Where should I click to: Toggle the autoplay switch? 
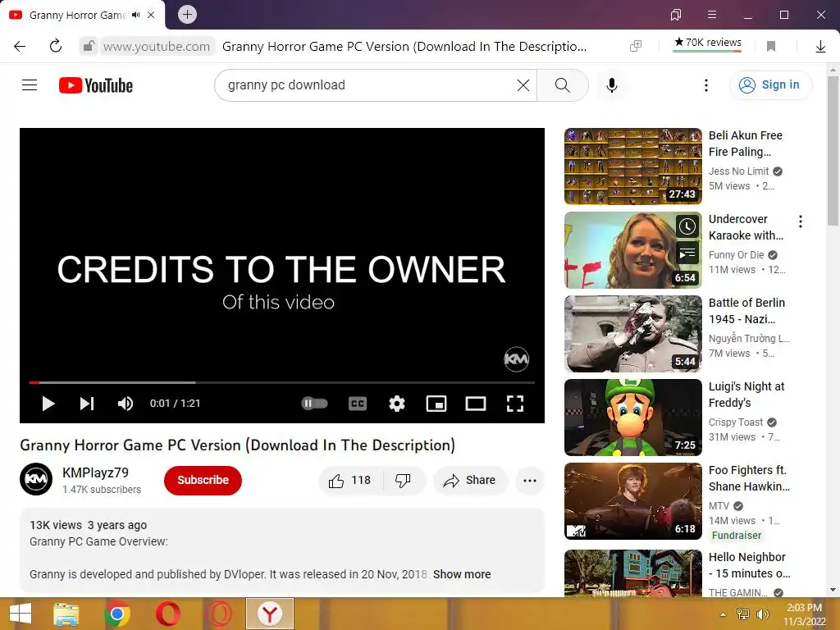tap(314, 404)
